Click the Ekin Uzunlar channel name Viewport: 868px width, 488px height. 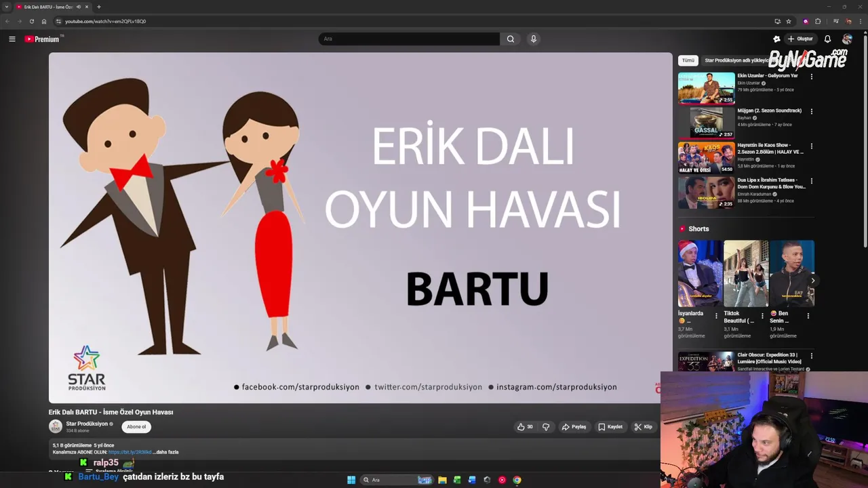tap(749, 83)
